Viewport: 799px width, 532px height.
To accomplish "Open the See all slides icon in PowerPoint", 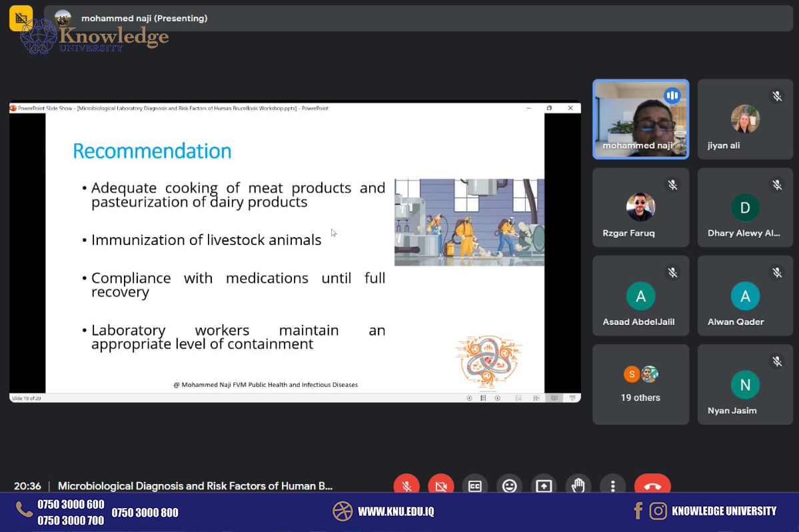I will [483, 398].
